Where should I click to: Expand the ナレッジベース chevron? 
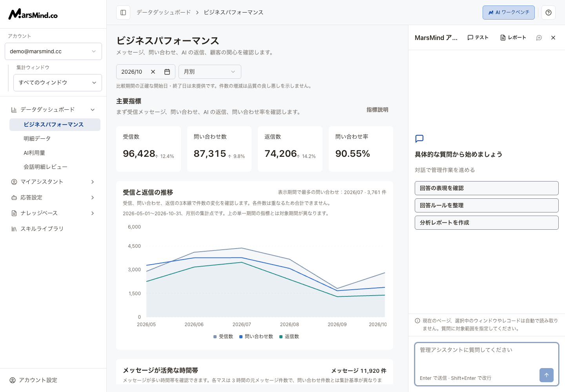pos(93,213)
